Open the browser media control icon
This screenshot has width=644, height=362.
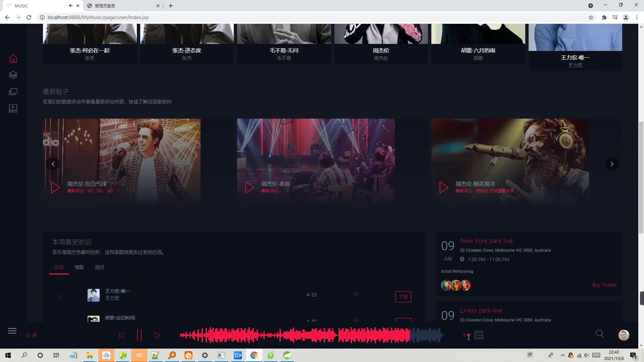(615, 17)
